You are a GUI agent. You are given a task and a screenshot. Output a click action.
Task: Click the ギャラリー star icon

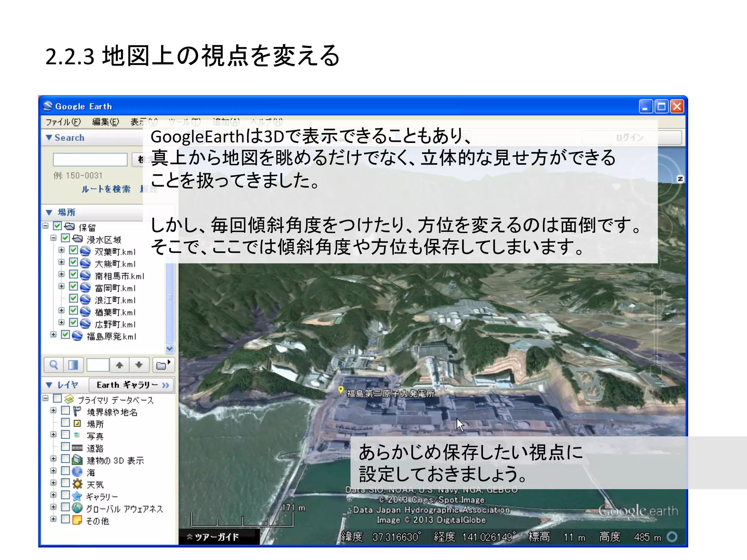pos(77,496)
